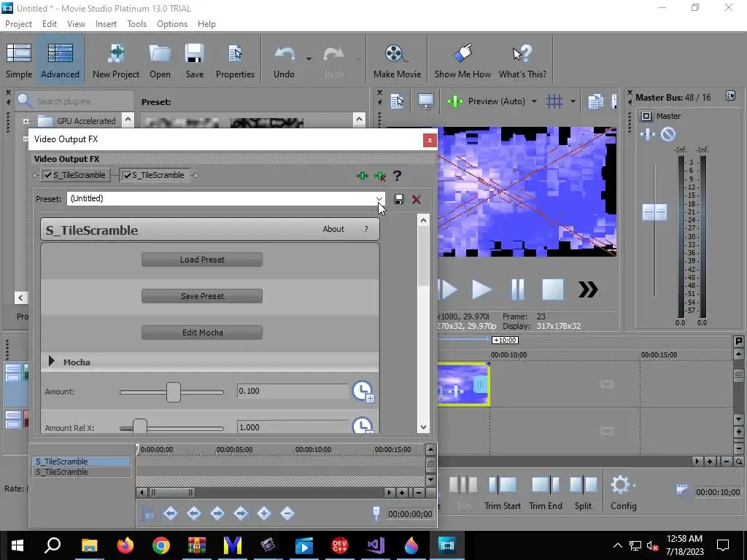Switch to Advanced mode

pos(60,61)
